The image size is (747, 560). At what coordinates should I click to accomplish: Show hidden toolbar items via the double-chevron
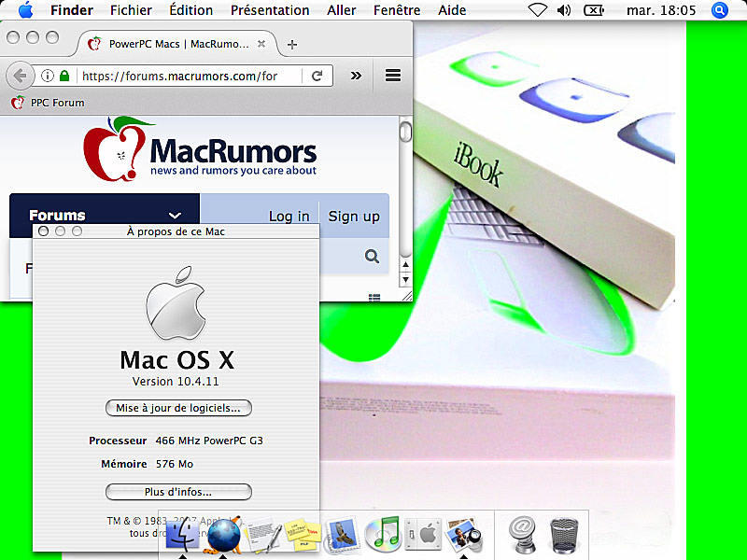(x=356, y=76)
